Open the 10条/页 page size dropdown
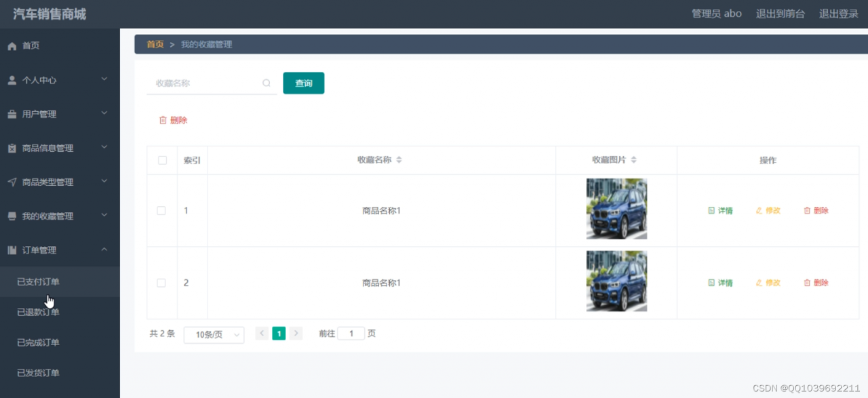Screen dimensions: 868x398 (214, 334)
